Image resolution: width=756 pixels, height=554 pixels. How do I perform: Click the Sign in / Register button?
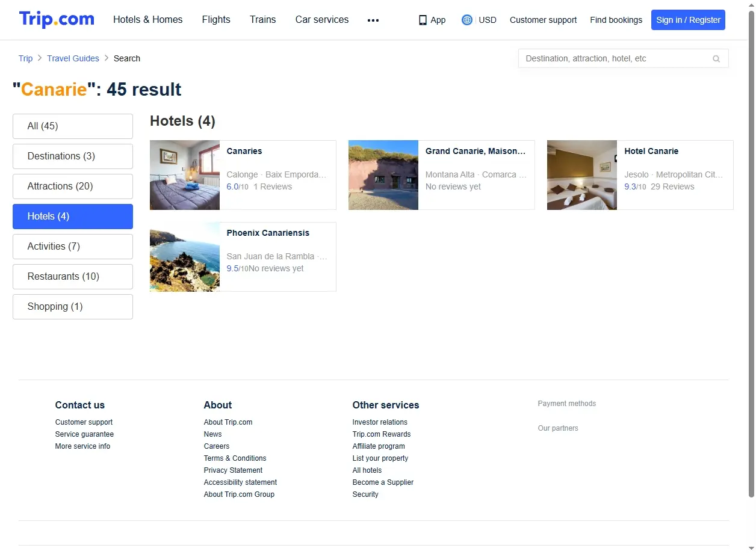tap(688, 20)
